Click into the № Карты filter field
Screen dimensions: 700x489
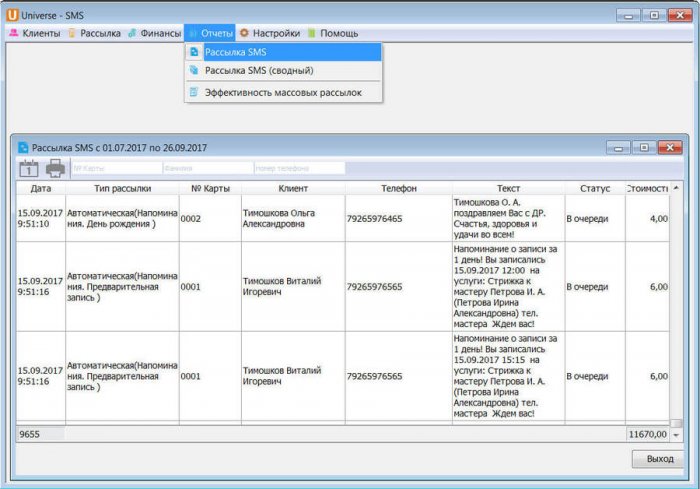coord(114,168)
